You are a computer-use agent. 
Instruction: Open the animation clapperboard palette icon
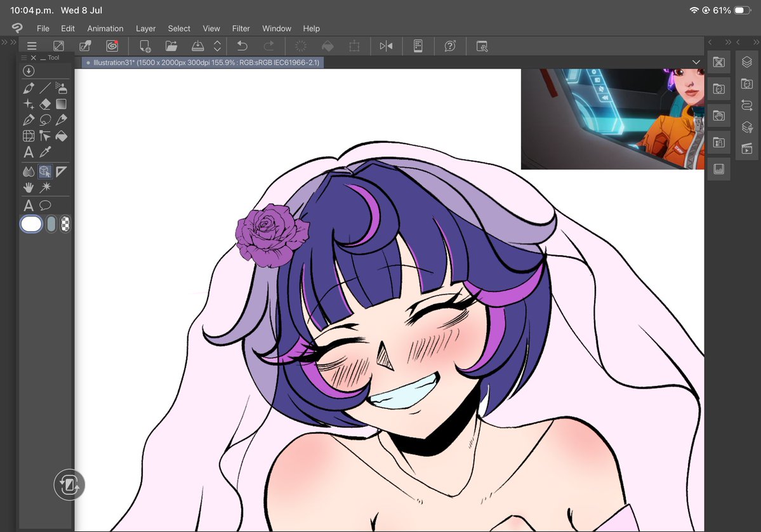tap(747, 149)
